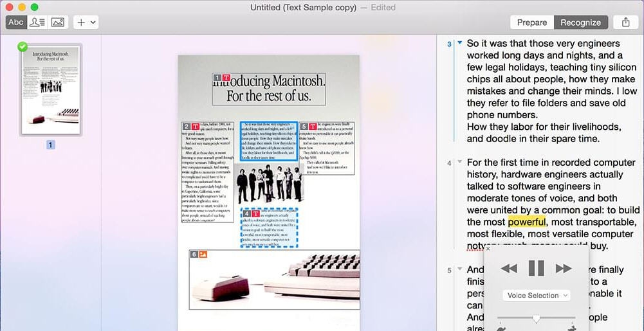Switch to image mode icon in toolbar
The height and width of the screenshot is (331, 644).
pyautogui.click(x=58, y=22)
